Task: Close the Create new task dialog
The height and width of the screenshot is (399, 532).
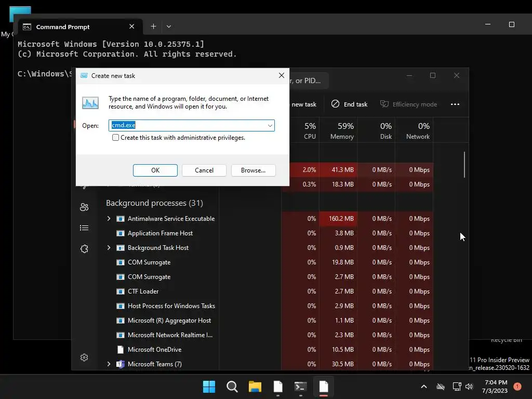Action: 281,75
